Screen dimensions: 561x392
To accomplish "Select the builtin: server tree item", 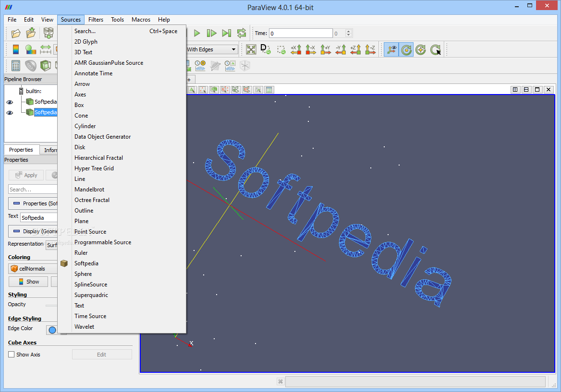I will tap(34, 91).
